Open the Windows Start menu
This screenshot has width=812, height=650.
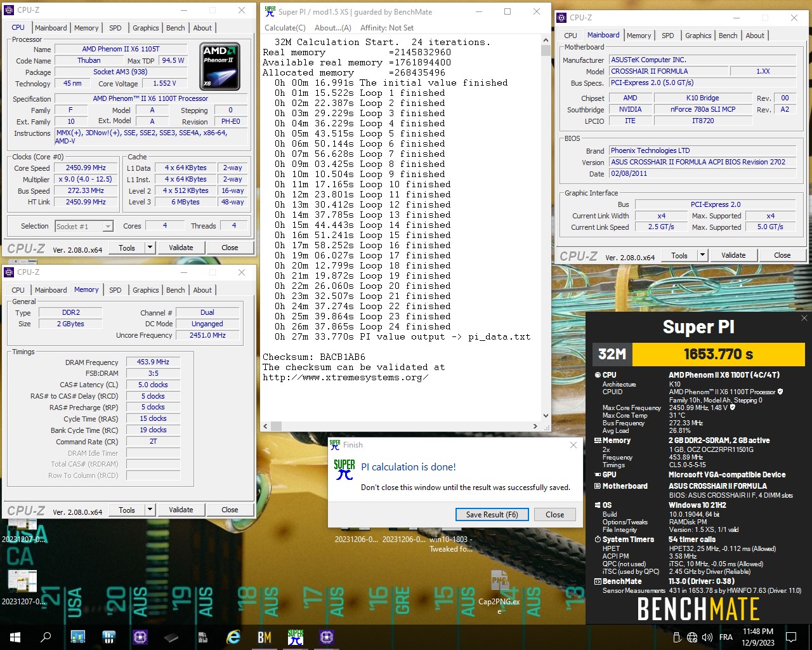(x=15, y=637)
